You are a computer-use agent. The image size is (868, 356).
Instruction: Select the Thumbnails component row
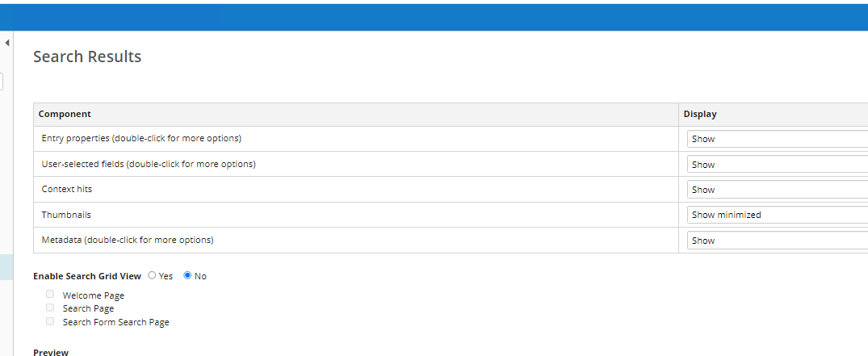pos(66,215)
